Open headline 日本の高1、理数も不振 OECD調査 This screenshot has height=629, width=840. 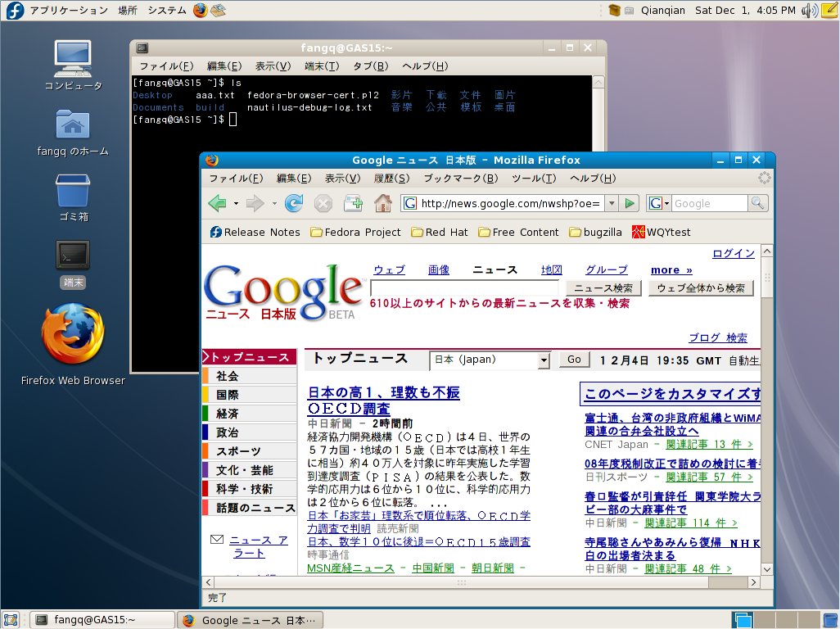tap(383, 400)
